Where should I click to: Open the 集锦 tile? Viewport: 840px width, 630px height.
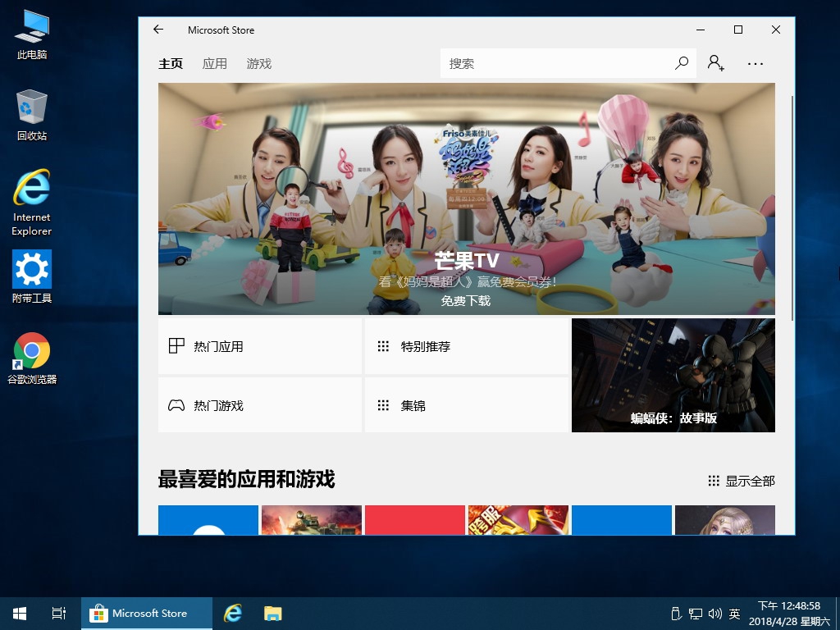tap(467, 405)
